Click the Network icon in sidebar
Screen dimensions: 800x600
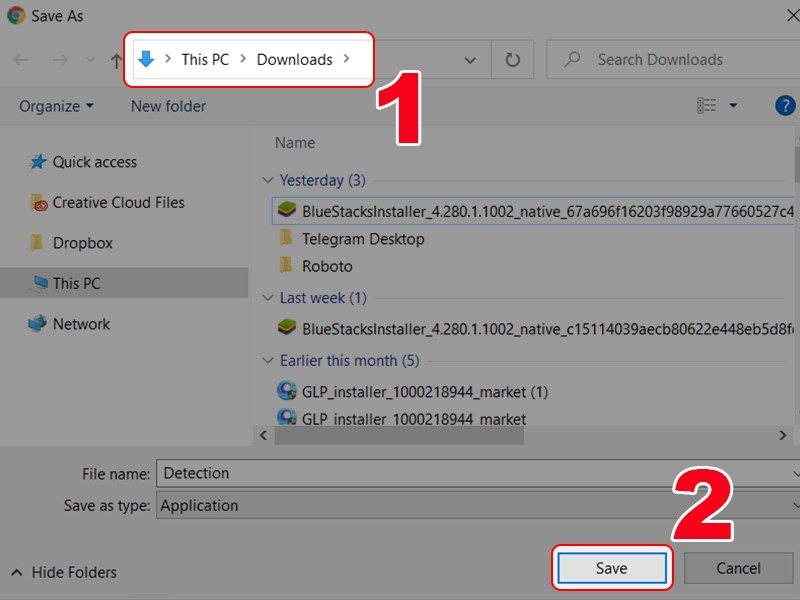click(x=37, y=323)
